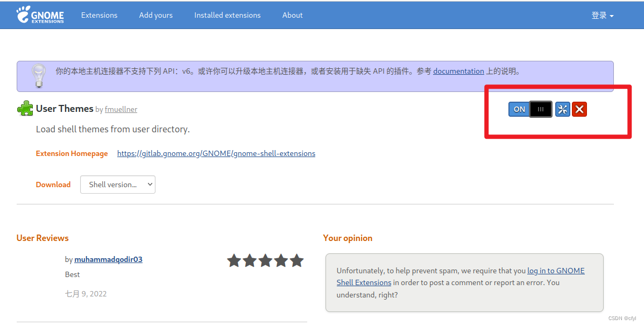Click the Download label
The image size is (644, 326).
click(53, 185)
